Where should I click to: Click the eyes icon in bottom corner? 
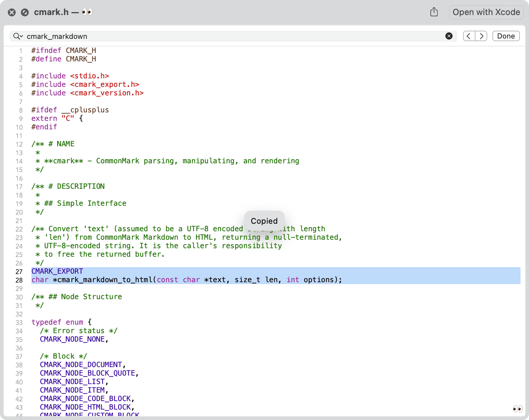(518, 409)
